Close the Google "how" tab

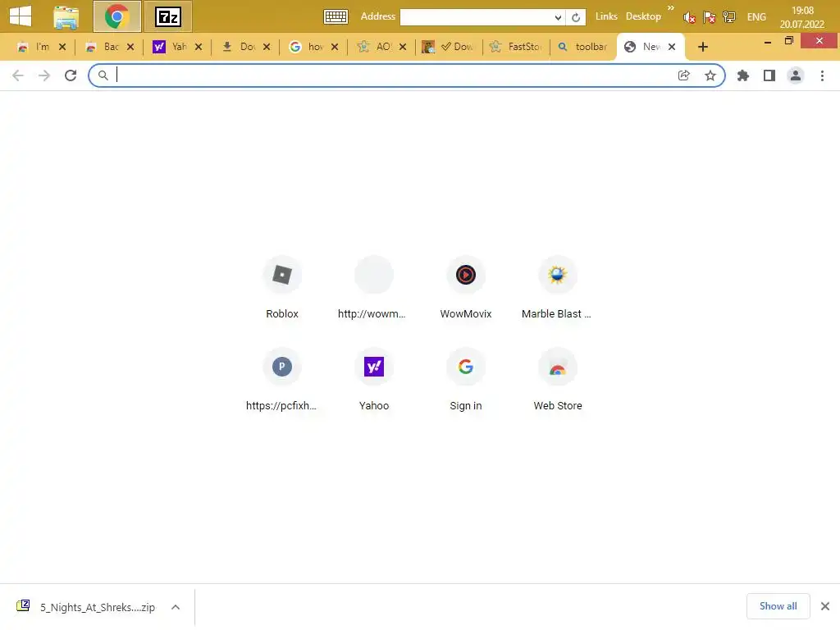(x=335, y=47)
